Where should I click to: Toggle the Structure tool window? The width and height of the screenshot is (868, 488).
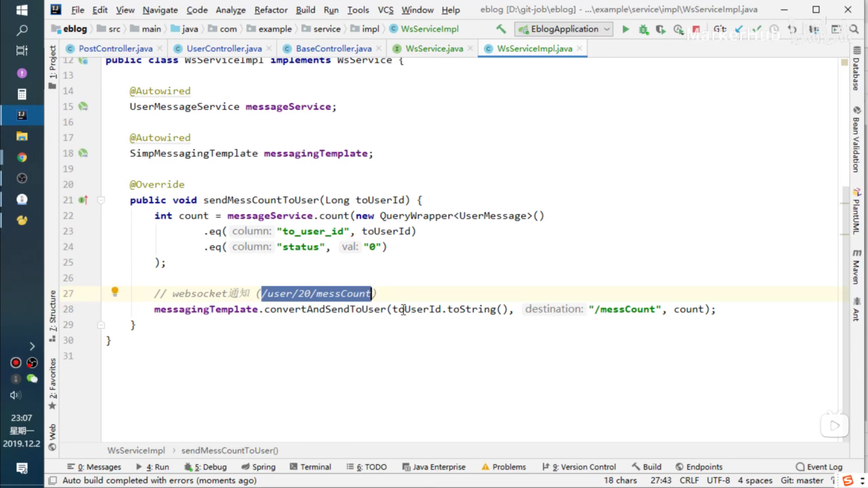(x=53, y=315)
